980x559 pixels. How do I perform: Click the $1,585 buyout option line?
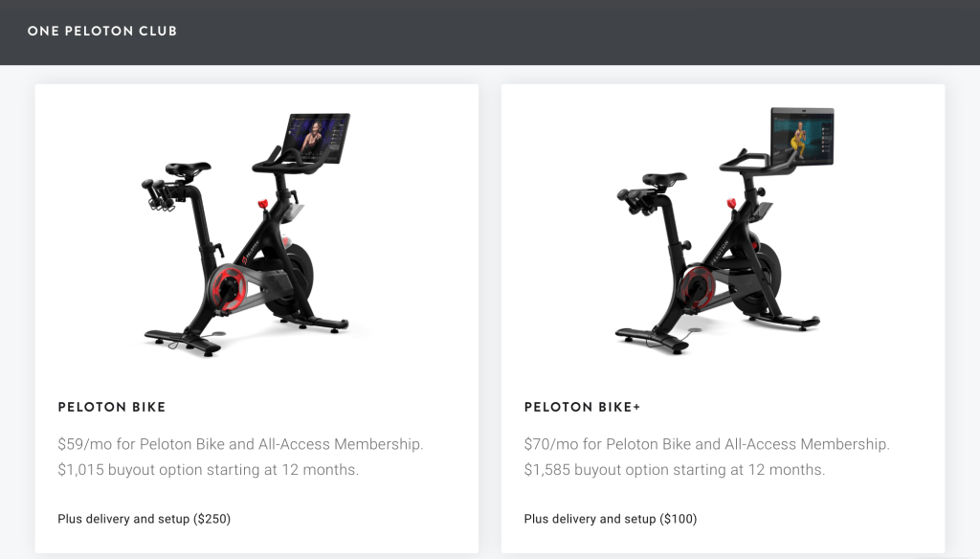675,470
